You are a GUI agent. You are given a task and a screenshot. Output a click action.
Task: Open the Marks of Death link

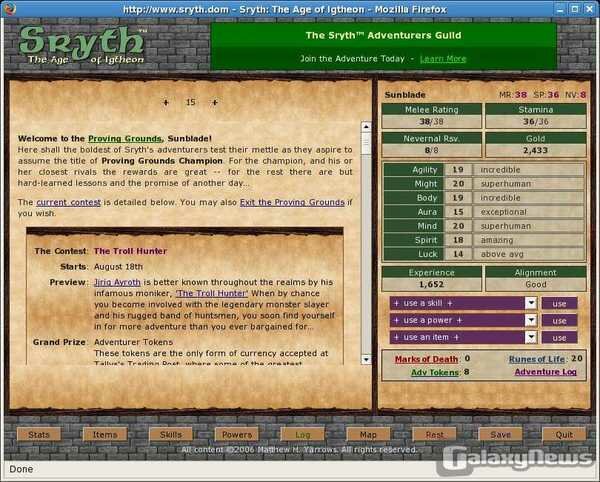[x=426, y=359]
